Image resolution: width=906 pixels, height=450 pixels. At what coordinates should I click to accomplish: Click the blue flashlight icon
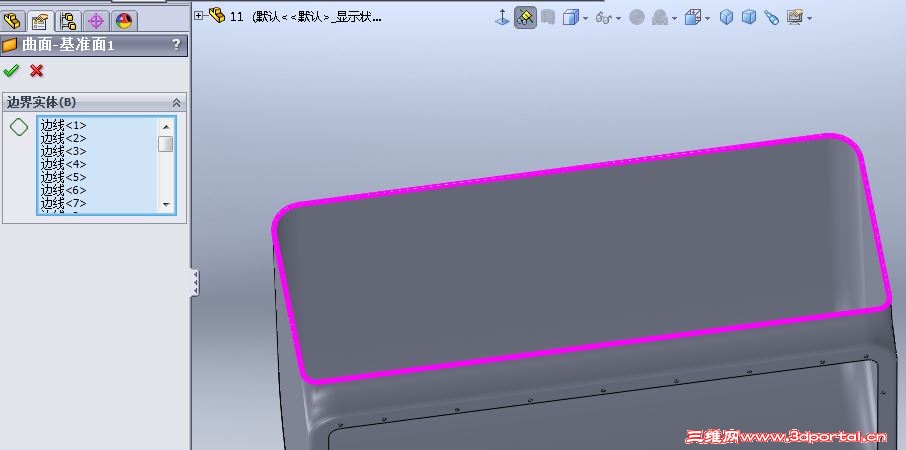point(771,17)
